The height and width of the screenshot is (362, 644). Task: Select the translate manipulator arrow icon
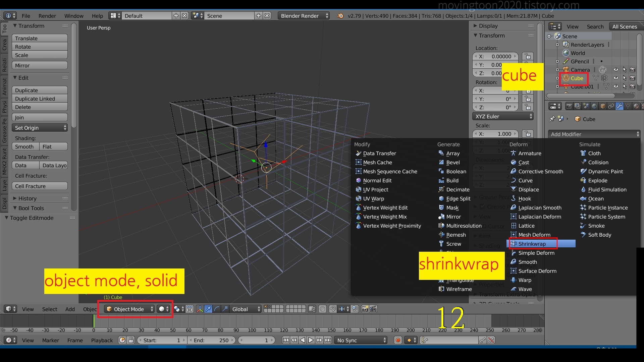(x=208, y=309)
